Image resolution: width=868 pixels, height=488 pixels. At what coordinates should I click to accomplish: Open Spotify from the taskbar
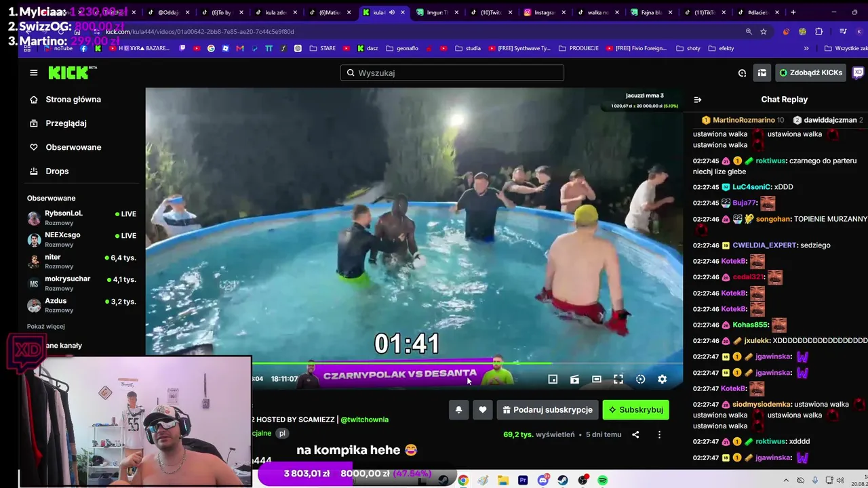click(603, 481)
